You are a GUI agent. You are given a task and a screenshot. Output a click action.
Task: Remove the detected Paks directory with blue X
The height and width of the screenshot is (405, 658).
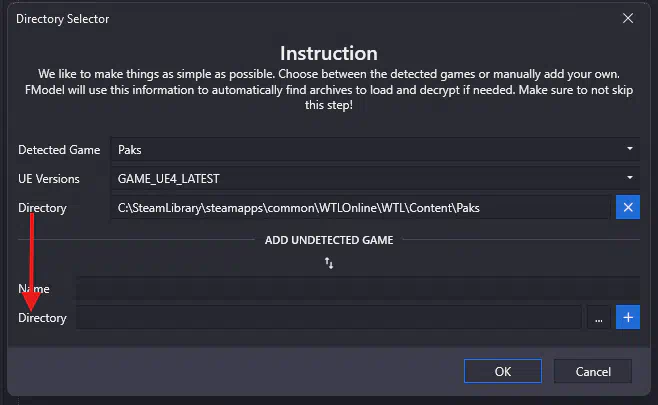pos(628,208)
